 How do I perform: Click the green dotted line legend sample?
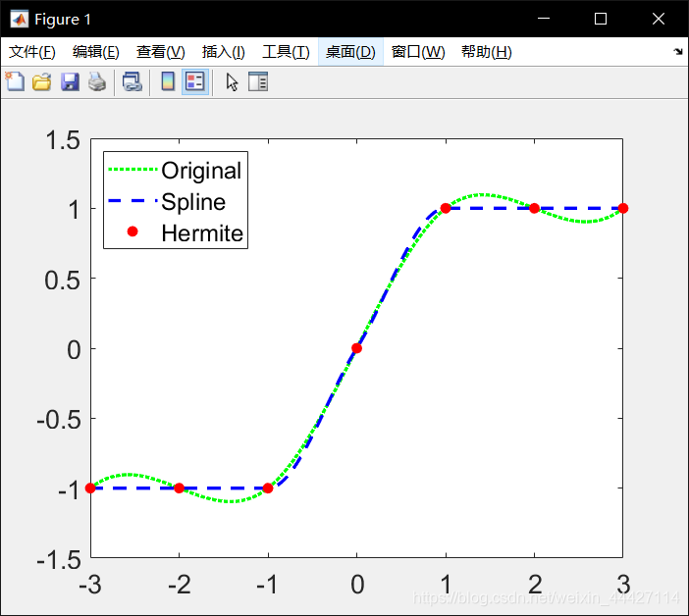tap(132, 170)
